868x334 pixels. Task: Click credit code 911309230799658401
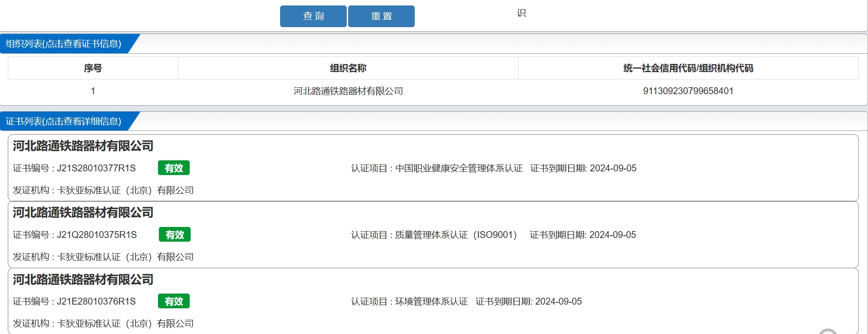coord(688,91)
